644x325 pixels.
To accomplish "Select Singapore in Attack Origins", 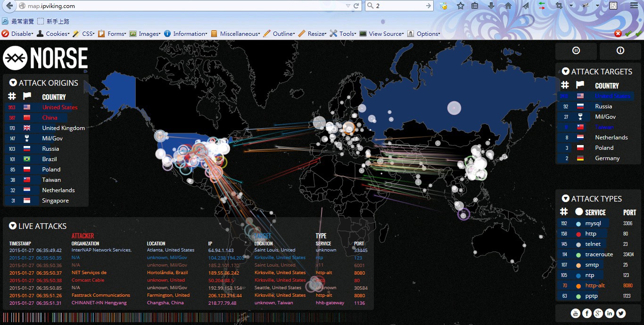I will point(46,201).
